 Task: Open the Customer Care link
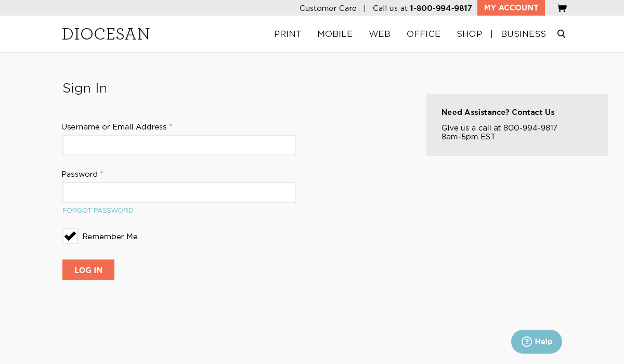click(328, 8)
